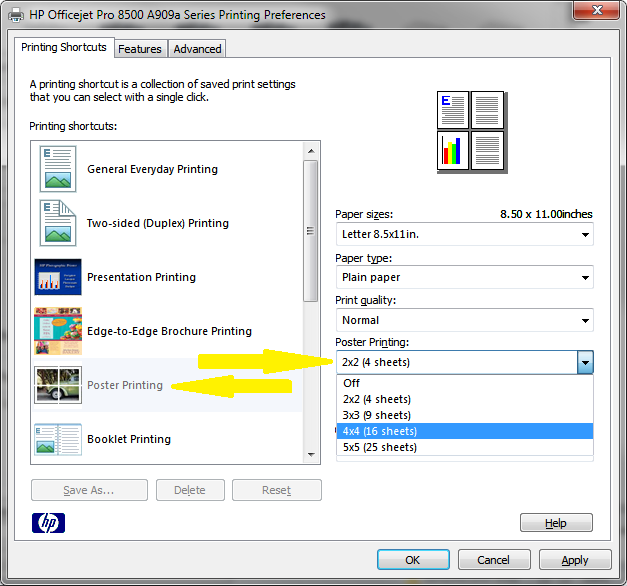The image size is (627, 586).
Task: Click the shortcuts list scroll up arrow
Action: (x=311, y=151)
